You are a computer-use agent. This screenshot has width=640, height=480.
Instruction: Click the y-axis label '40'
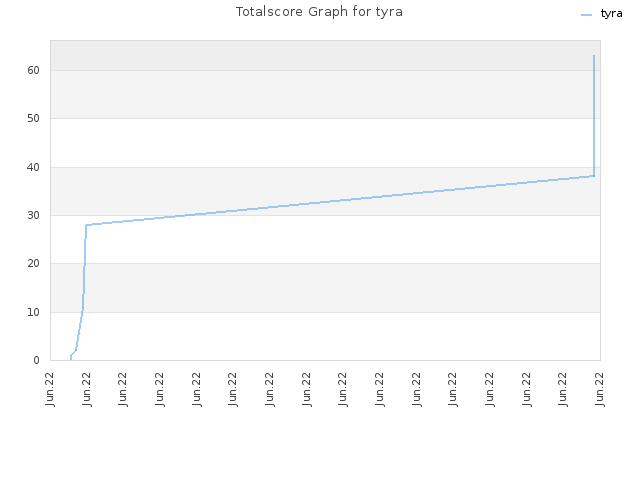pyautogui.click(x=33, y=167)
